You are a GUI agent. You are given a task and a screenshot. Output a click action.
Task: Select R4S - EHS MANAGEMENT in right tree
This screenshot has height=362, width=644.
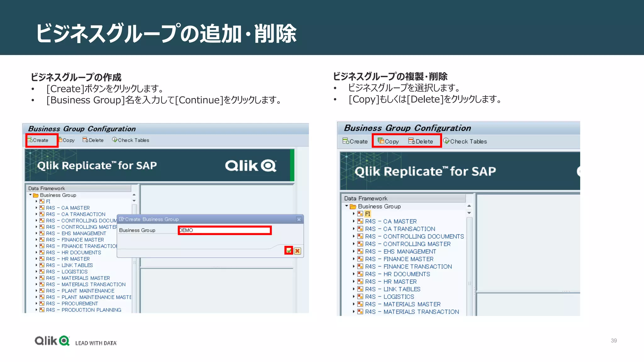pyautogui.click(x=401, y=251)
